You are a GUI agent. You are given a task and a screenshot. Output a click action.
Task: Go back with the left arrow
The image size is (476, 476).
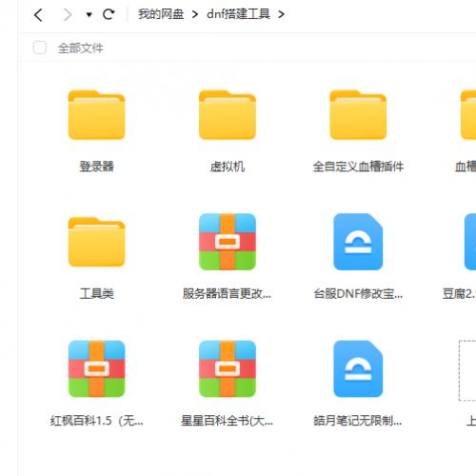(x=38, y=14)
